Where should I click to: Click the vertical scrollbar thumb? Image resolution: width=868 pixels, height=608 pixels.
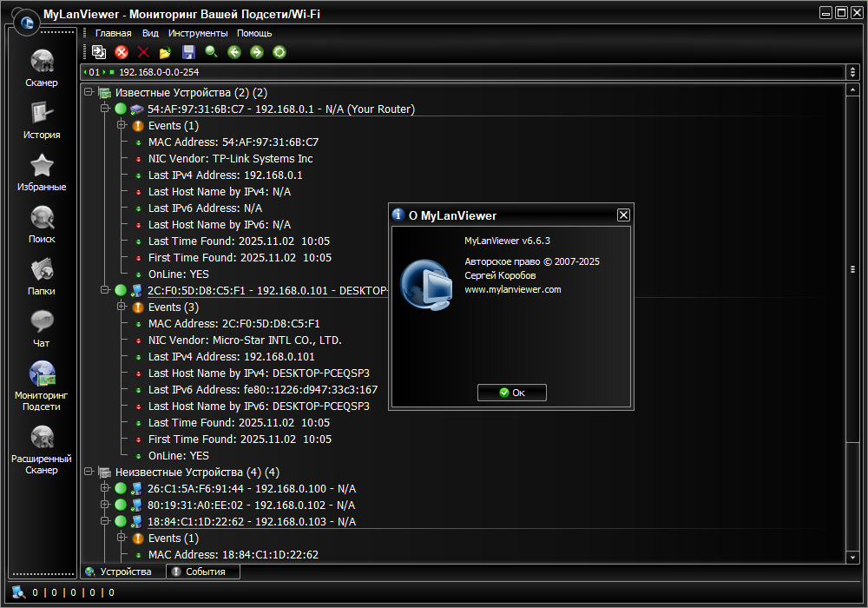[852, 269]
